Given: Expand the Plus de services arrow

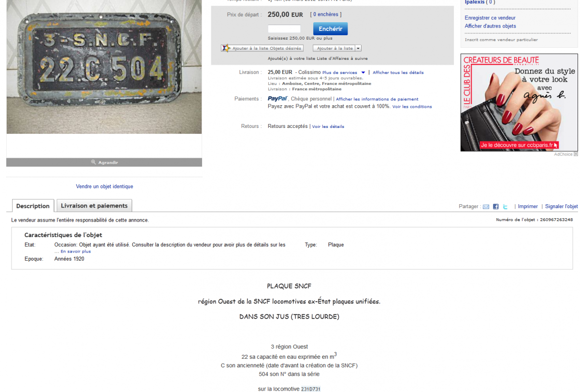Looking at the screenshot, I should coord(363,72).
